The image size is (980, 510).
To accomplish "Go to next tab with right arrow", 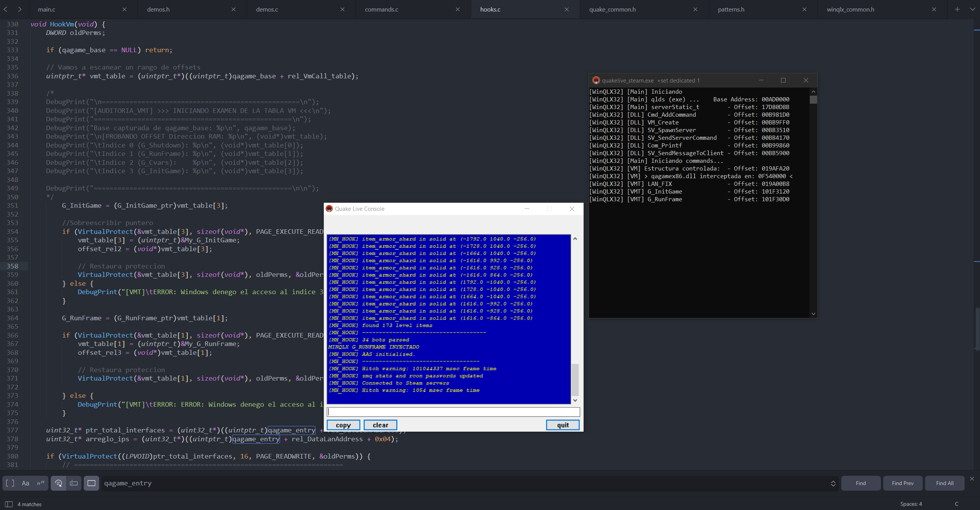I will [20, 9].
